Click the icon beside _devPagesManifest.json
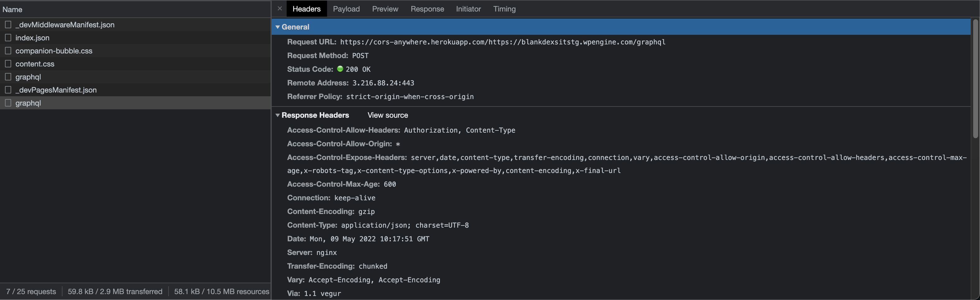This screenshot has width=980, height=300. [8, 90]
